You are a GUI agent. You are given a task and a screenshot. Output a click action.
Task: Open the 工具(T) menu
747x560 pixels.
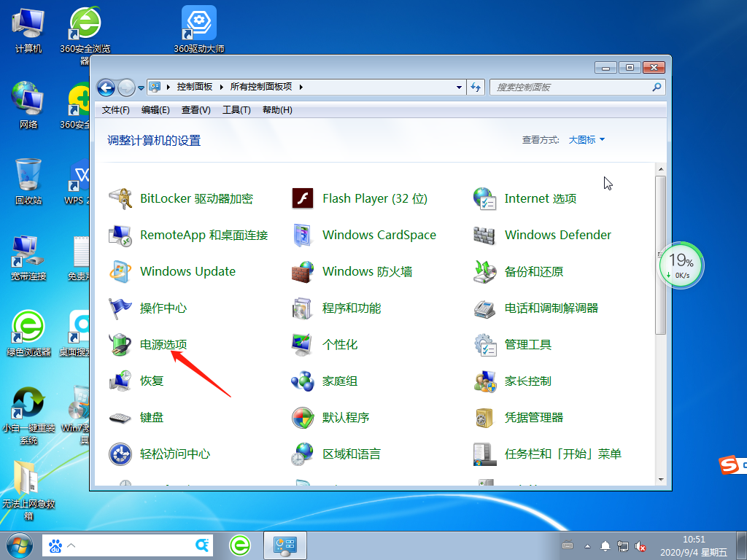point(236,110)
